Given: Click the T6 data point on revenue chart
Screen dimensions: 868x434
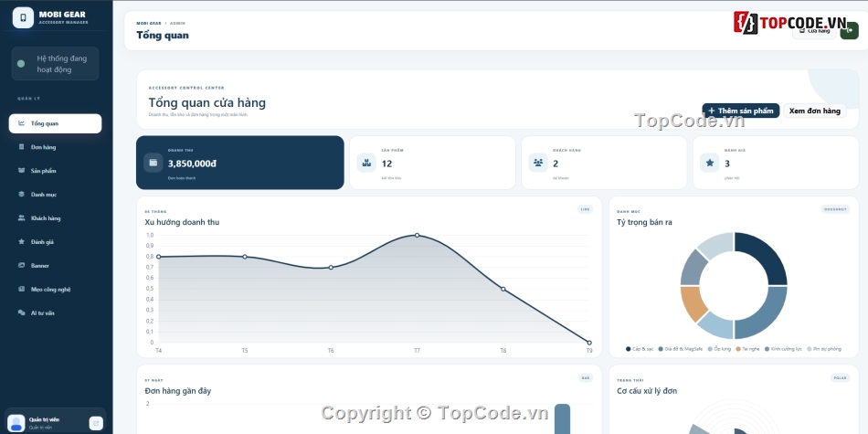Looking at the screenshot, I should click(331, 268).
